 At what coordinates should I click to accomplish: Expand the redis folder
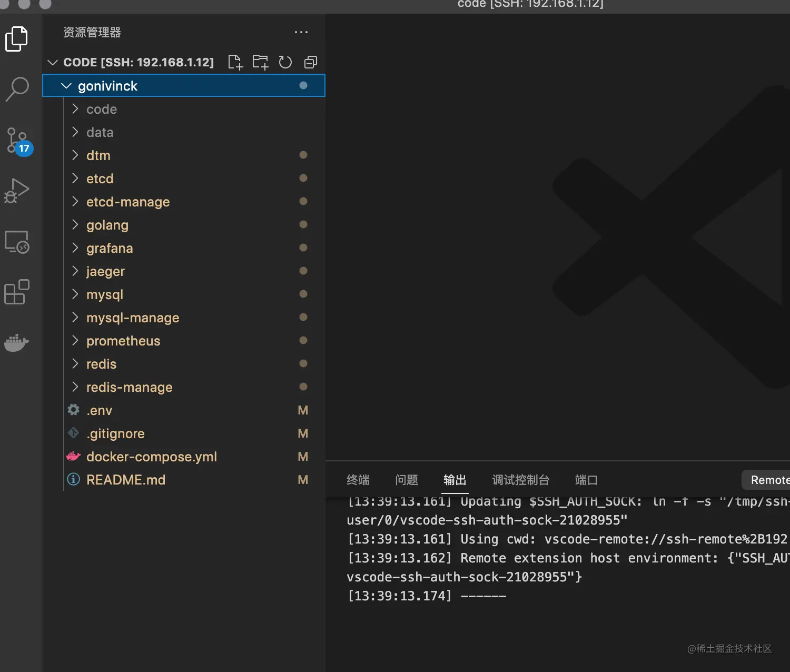(x=75, y=364)
